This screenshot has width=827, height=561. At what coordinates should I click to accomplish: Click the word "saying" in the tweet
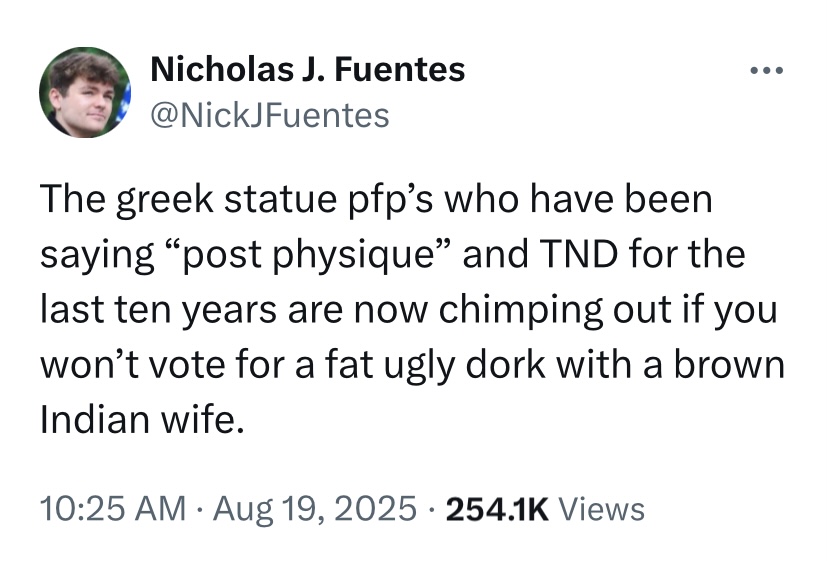pyautogui.click(x=95, y=255)
